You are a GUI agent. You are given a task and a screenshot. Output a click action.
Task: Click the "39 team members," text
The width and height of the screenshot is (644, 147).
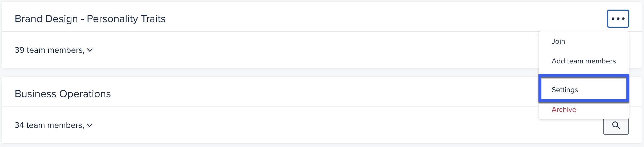pos(49,50)
